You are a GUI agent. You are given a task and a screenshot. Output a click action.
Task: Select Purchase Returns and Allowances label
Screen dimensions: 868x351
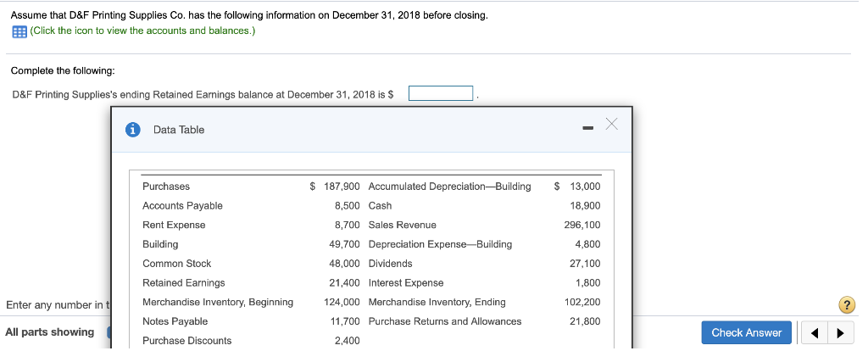445,321
